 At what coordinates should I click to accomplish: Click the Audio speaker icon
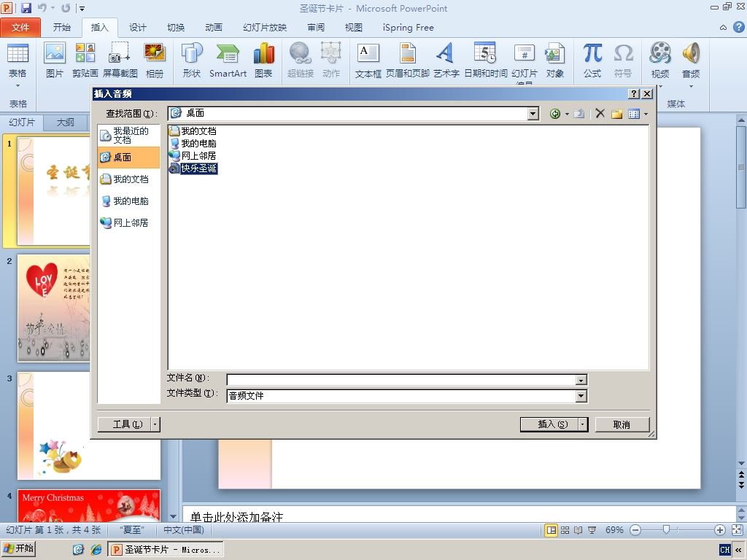[x=691, y=52]
